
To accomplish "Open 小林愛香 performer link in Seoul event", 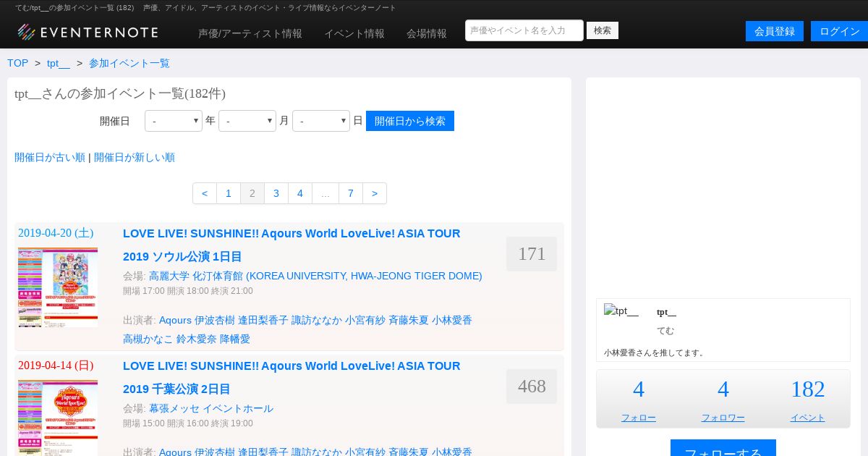I will point(452,320).
